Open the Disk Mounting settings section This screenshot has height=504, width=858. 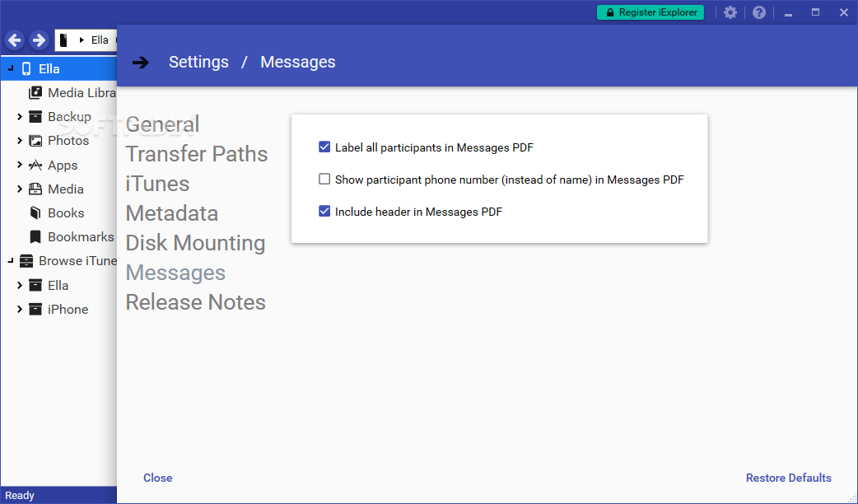tap(195, 243)
